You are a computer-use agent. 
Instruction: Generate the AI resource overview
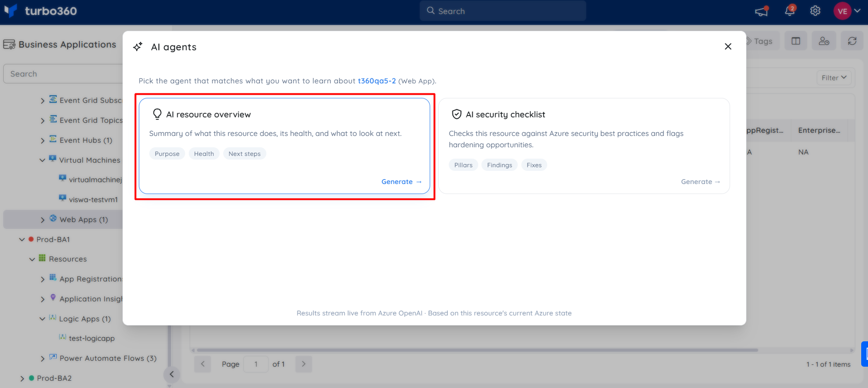point(402,182)
